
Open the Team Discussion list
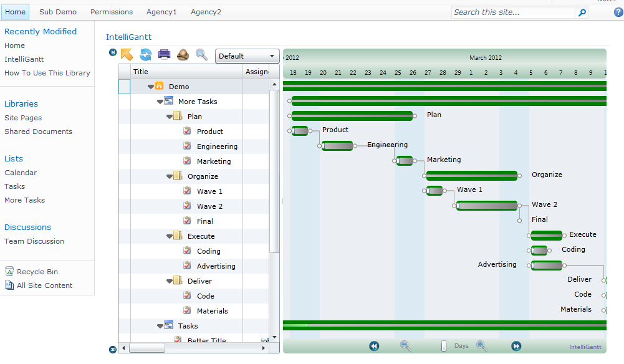(34, 241)
